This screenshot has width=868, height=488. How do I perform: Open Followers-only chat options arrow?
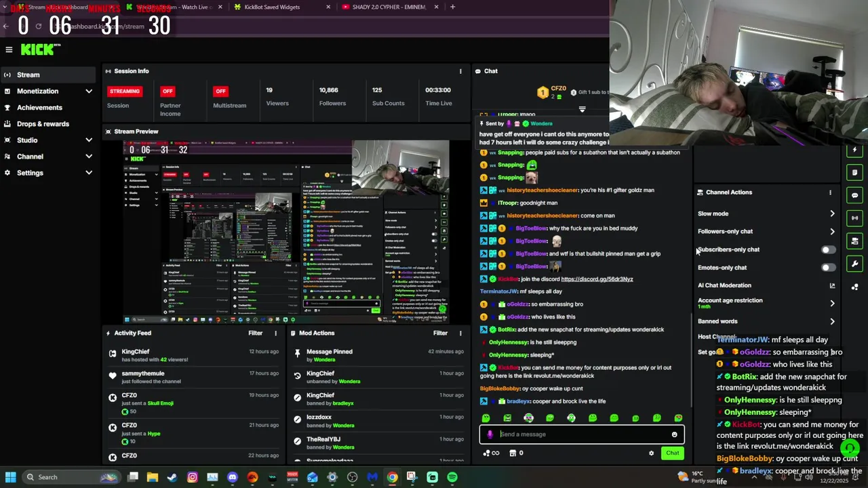(x=832, y=232)
